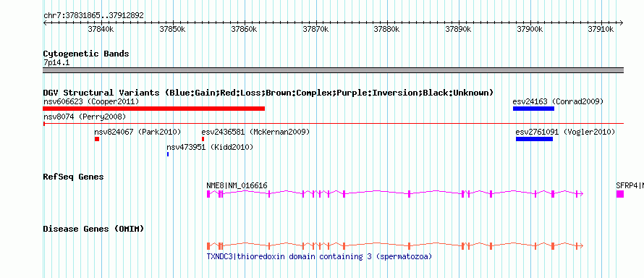Select the nsv824067 small red variant block
The width and height of the screenshot is (644, 278).
(97, 139)
